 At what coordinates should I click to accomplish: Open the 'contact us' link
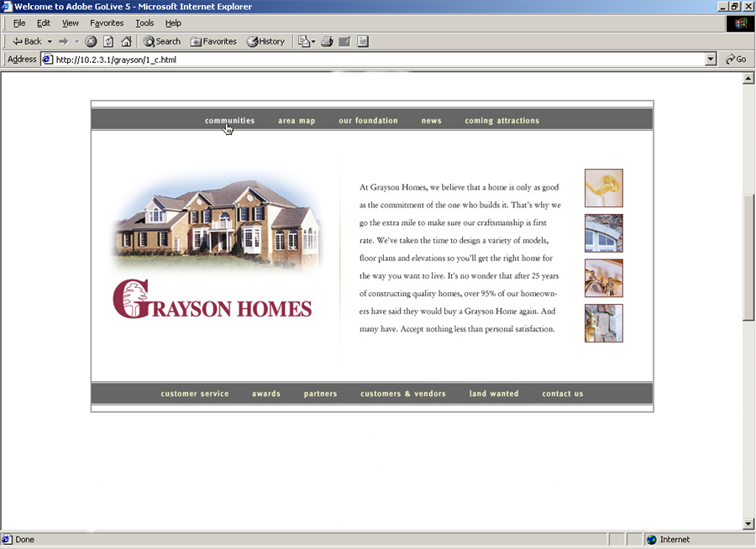[562, 394]
